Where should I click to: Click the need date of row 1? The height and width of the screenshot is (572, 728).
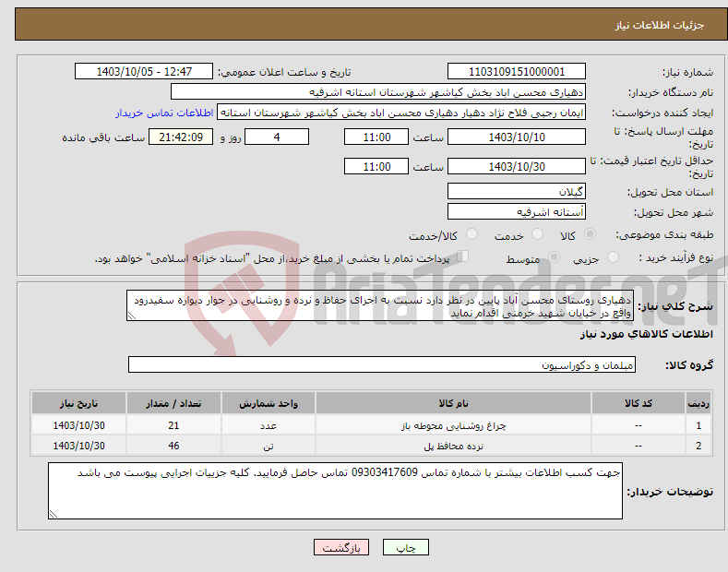pos(79,425)
